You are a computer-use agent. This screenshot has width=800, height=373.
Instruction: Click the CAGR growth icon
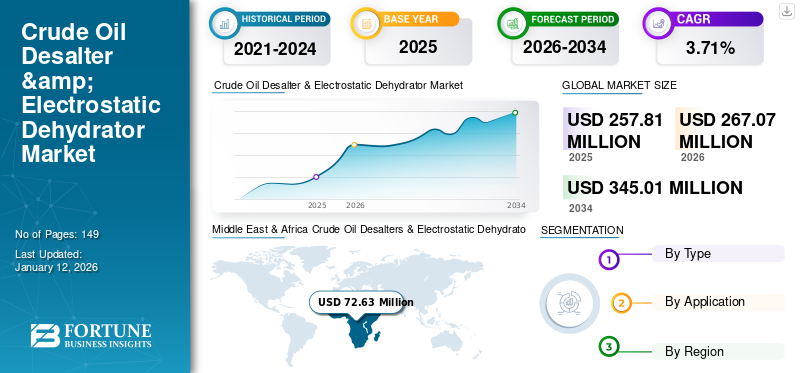tap(658, 23)
